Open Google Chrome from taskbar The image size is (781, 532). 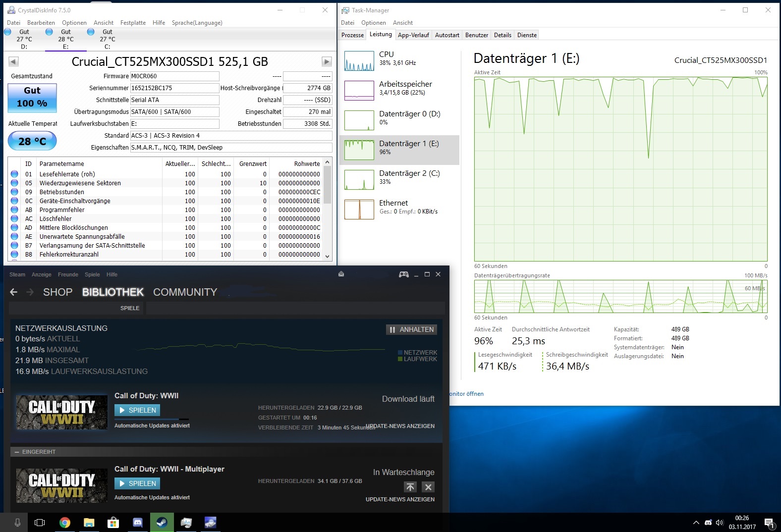(x=64, y=523)
